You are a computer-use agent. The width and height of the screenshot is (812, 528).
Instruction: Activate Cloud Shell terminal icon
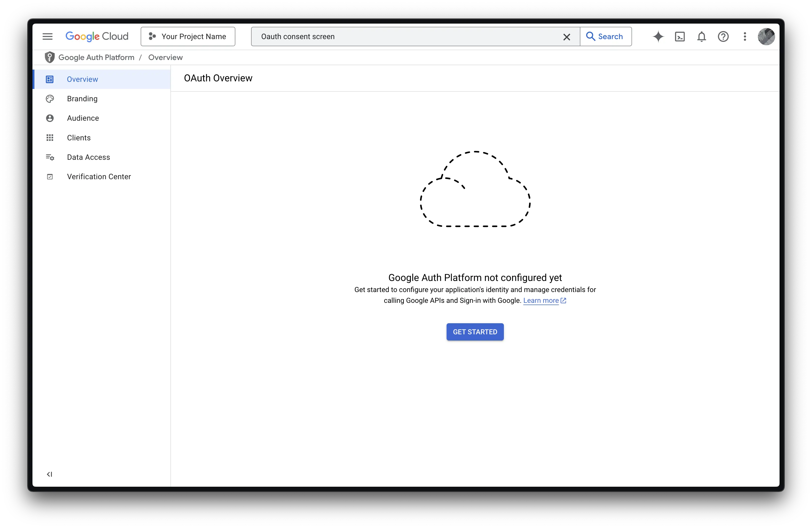coord(680,36)
